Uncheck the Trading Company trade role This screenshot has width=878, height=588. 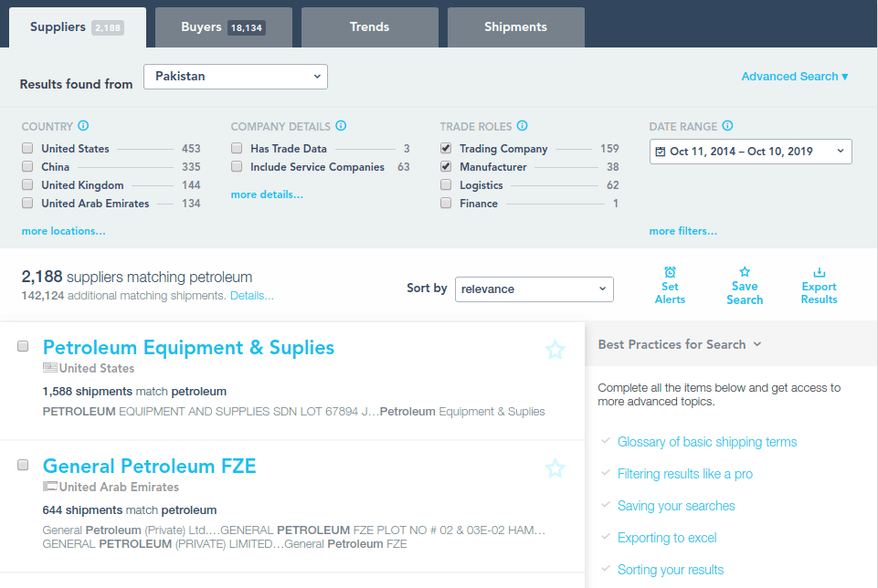coord(446,149)
